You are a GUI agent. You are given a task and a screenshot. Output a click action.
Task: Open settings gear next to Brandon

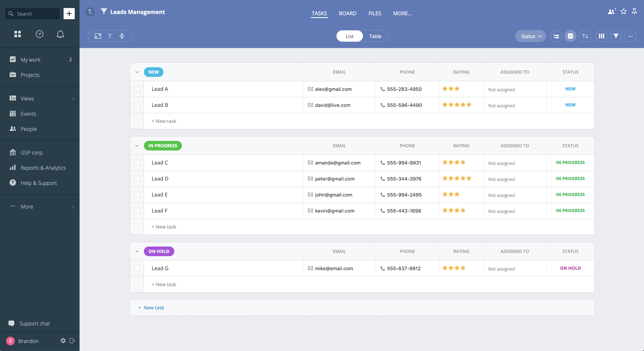63,340
